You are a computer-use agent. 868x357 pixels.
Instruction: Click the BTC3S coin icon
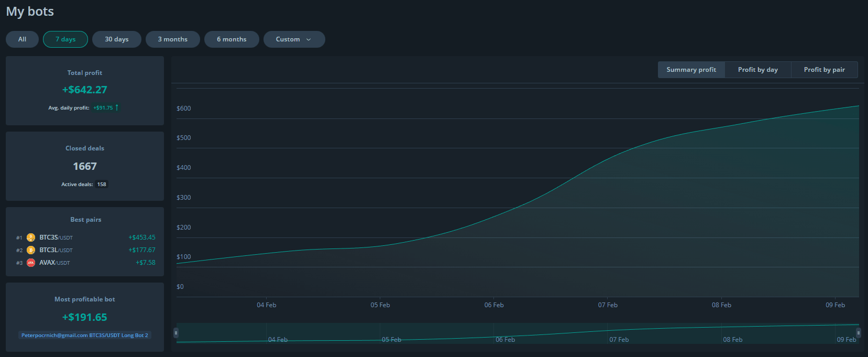coord(31,237)
